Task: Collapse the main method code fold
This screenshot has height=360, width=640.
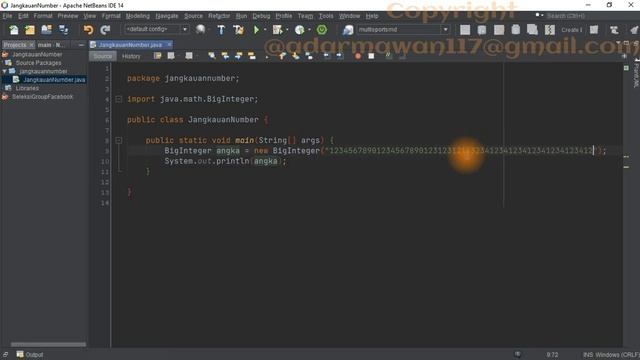Action: [x=118, y=140]
